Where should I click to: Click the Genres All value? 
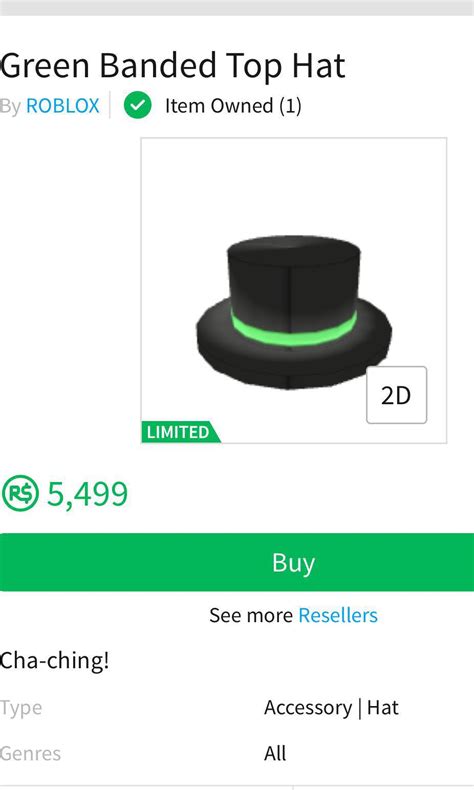[x=275, y=754]
